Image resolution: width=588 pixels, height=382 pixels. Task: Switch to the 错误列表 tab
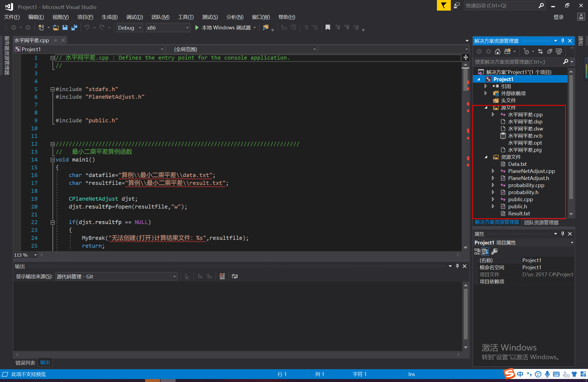click(25, 362)
